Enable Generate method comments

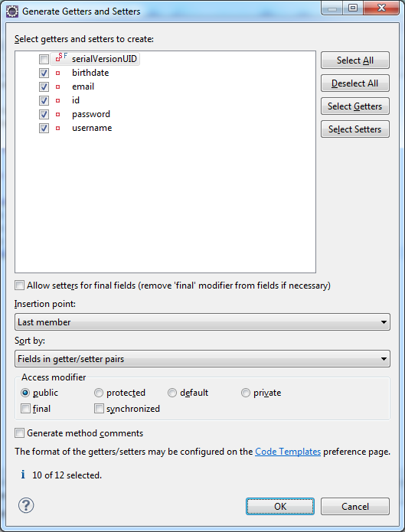tap(20, 433)
